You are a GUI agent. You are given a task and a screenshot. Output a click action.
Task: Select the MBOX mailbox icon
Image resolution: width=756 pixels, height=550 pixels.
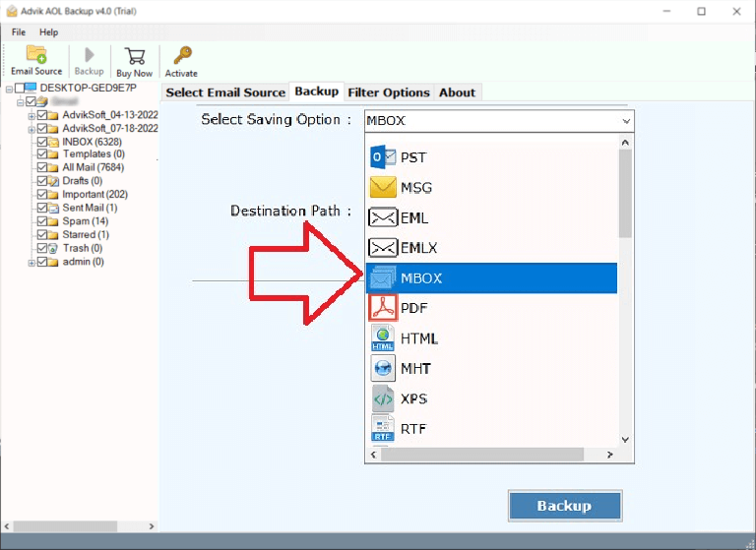coord(382,277)
